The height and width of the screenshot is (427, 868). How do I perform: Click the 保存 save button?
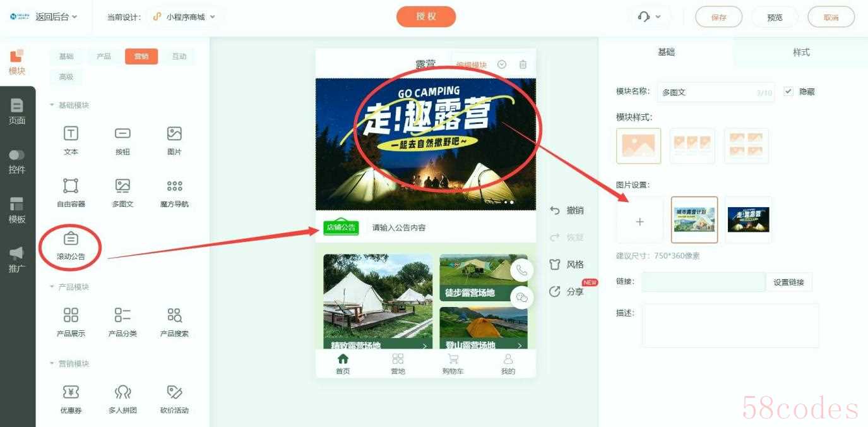pos(718,17)
